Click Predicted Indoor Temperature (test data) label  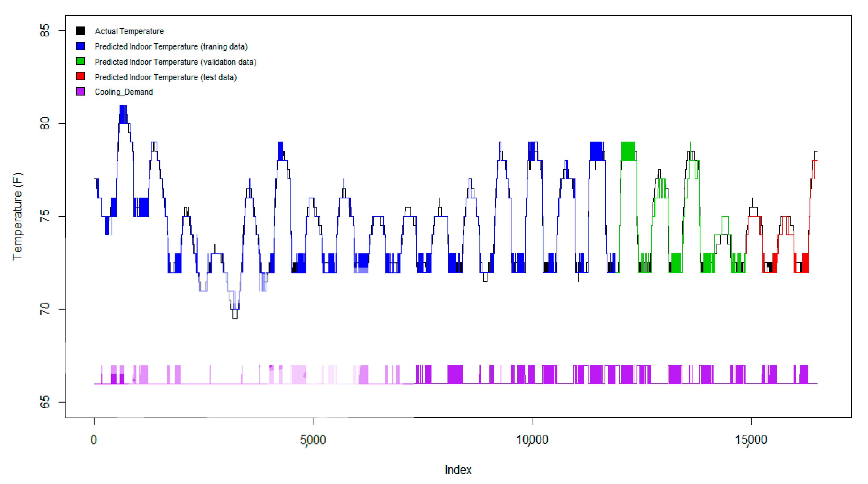(165, 77)
